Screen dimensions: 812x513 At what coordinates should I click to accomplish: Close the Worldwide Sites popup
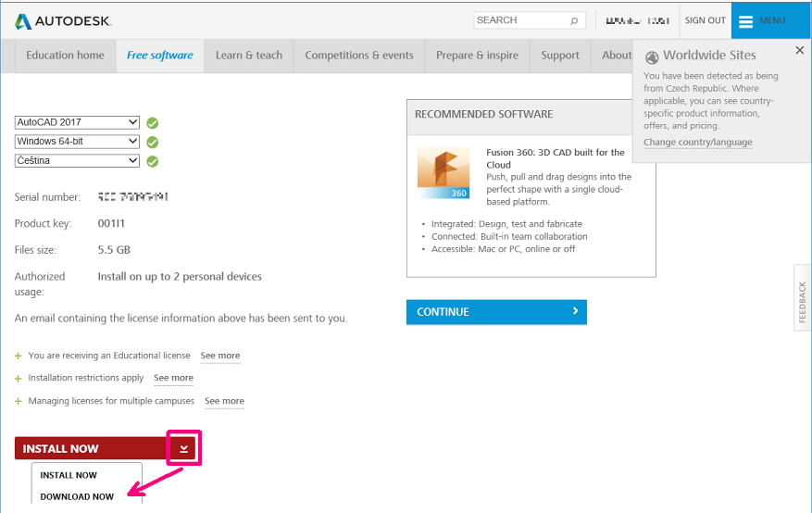800,50
